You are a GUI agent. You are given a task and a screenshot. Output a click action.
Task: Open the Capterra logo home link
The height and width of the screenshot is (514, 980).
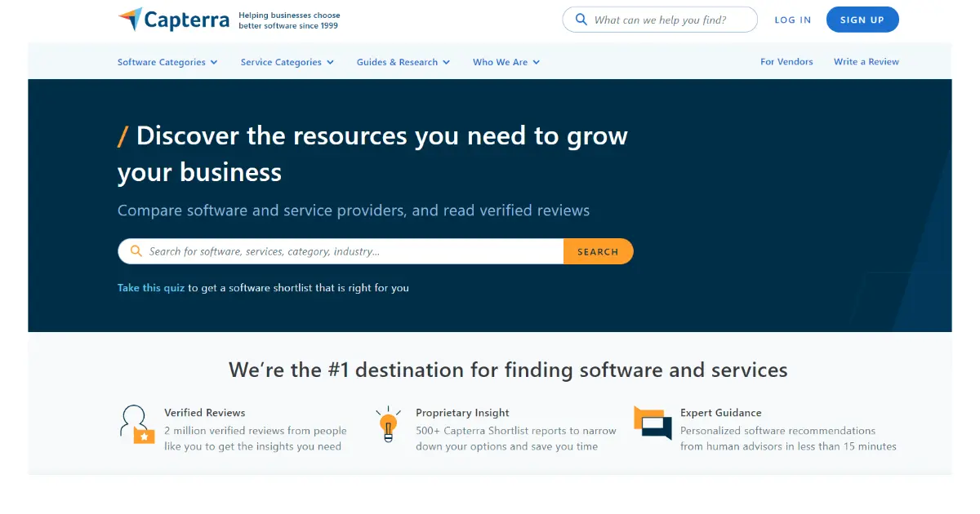click(173, 20)
